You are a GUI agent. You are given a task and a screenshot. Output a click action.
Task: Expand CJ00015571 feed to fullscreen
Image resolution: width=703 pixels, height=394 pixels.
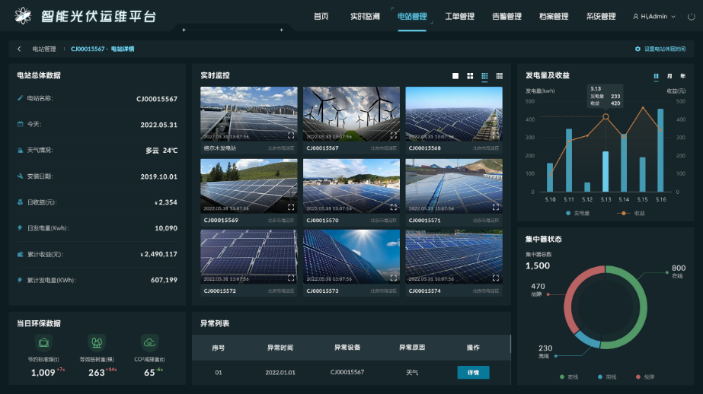coord(496,207)
